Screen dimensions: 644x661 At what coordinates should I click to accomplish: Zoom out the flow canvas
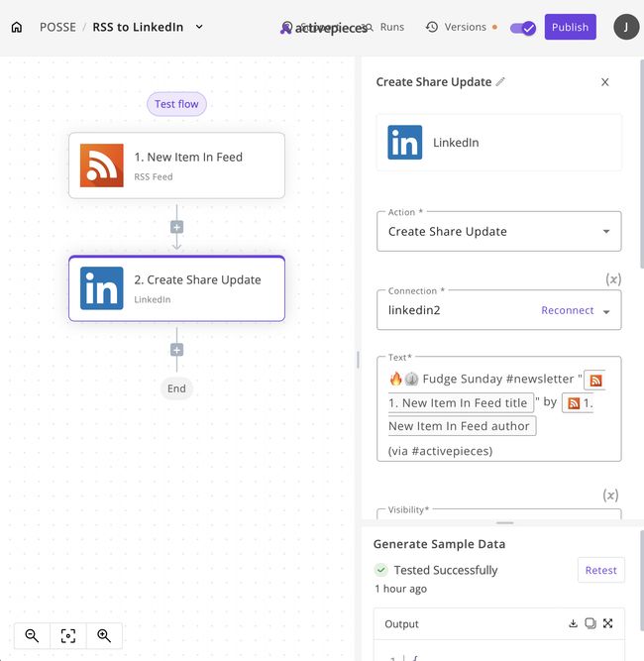(32, 635)
